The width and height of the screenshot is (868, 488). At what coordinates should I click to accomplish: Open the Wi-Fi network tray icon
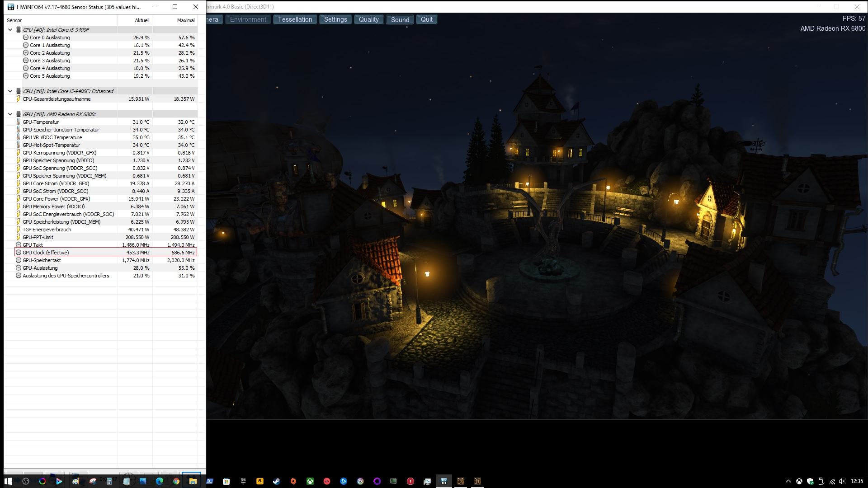pos(832,481)
